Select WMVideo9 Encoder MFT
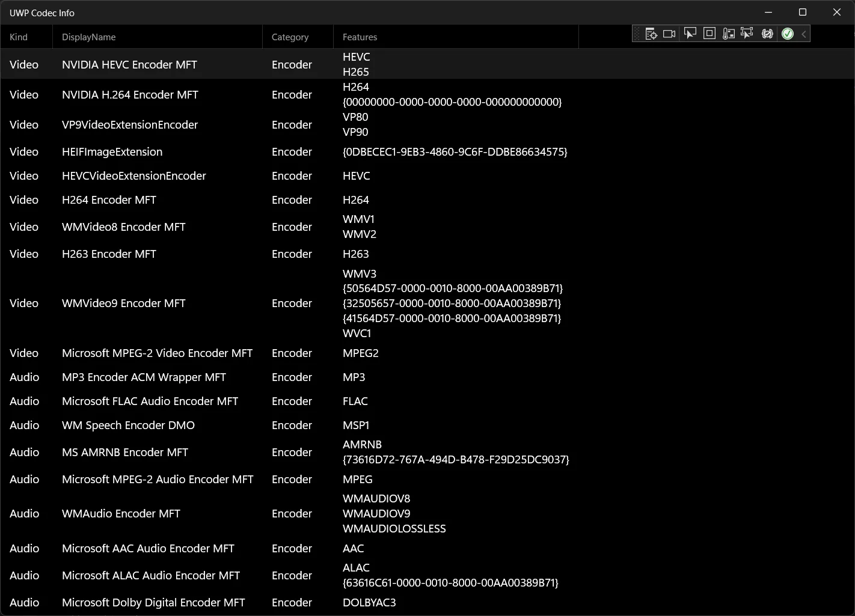The width and height of the screenshot is (855, 616). [x=123, y=303]
